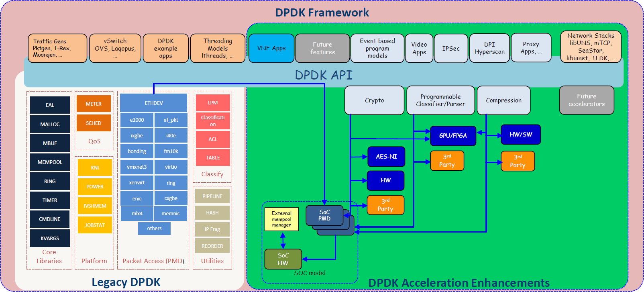Click the POWER platform block
This screenshot has height=292, width=644.
click(x=95, y=187)
